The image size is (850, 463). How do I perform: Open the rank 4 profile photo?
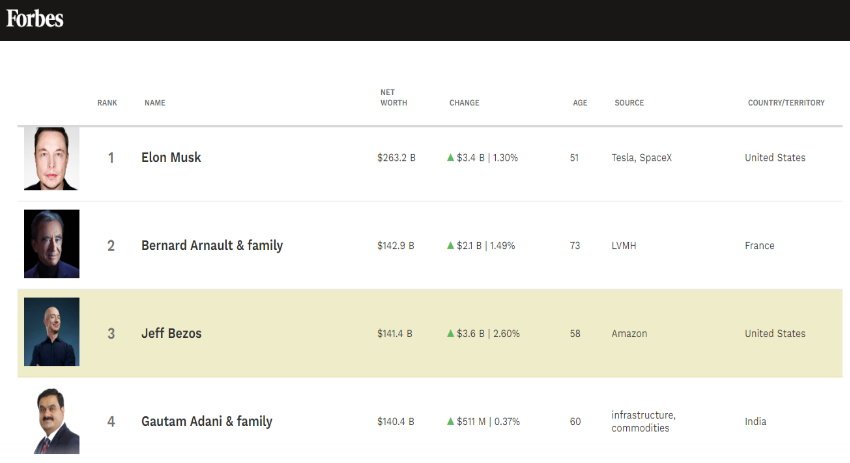click(x=51, y=421)
